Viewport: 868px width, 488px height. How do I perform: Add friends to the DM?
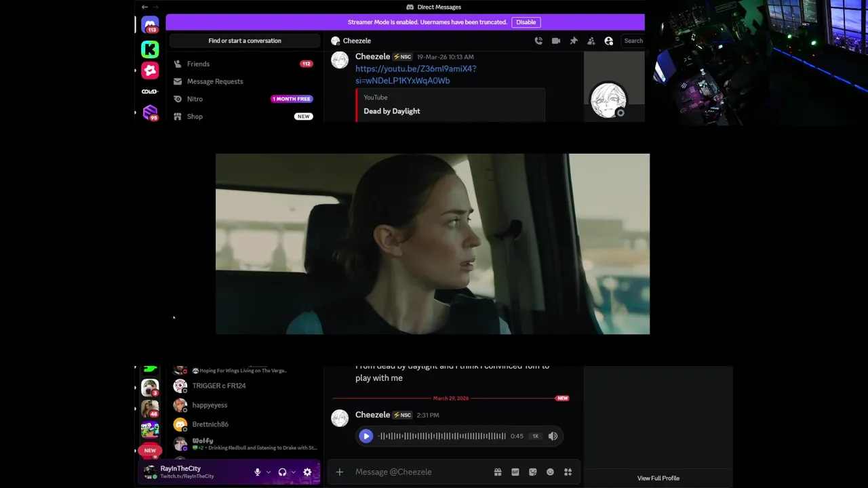pyautogui.click(x=591, y=41)
